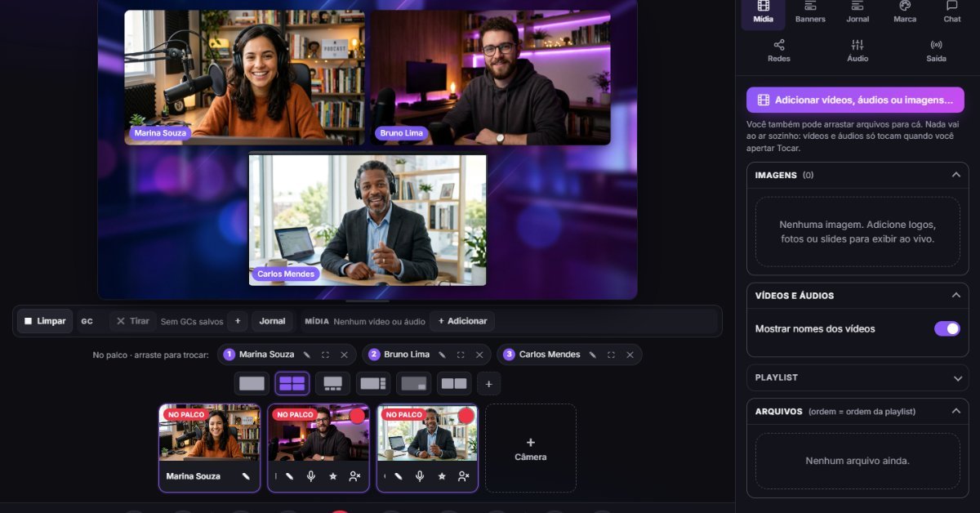Toggle Mostrar nomes dos vídeos switch
This screenshot has height=513, width=980.
click(947, 328)
